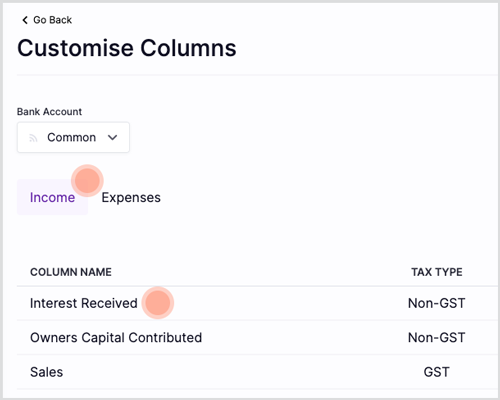The width and height of the screenshot is (500, 400).
Task: Click the back chevron arrow icon
Action: click(25, 20)
